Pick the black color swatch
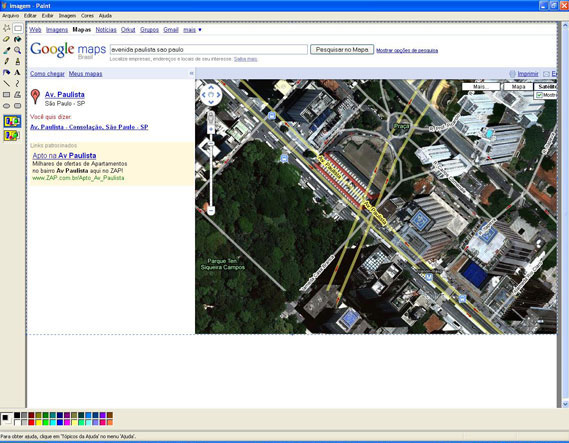Screen dimensions: 569x443 (17, 415)
